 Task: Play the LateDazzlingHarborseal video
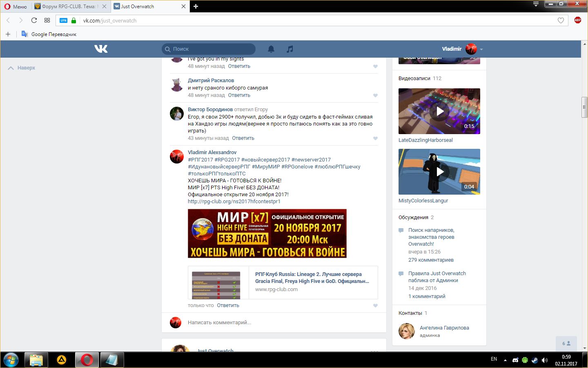pyautogui.click(x=439, y=111)
